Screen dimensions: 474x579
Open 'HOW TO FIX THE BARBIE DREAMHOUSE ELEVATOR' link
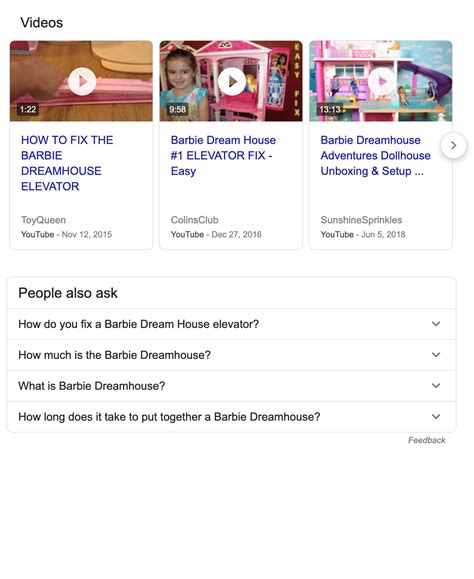pos(67,163)
